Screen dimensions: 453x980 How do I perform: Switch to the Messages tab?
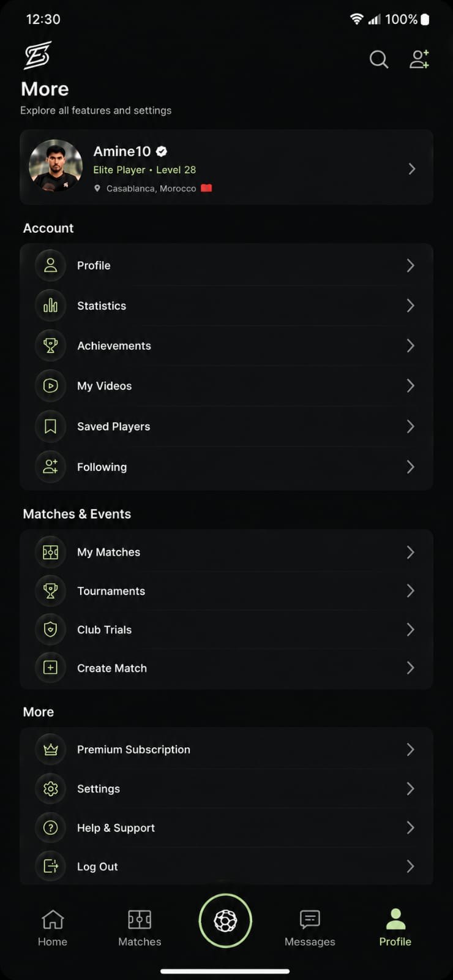coord(310,928)
